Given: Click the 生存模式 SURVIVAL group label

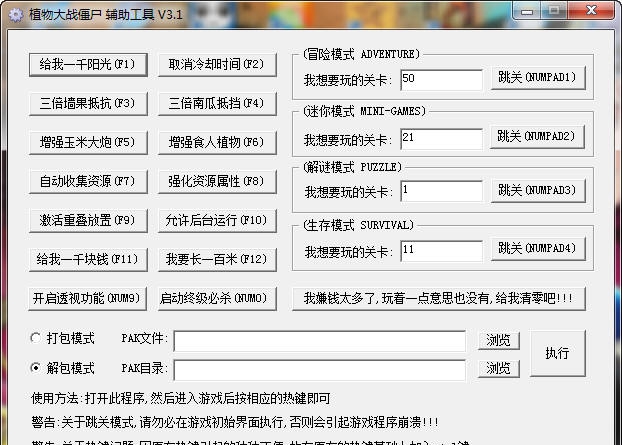Looking at the screenshot, I should 358,225.
